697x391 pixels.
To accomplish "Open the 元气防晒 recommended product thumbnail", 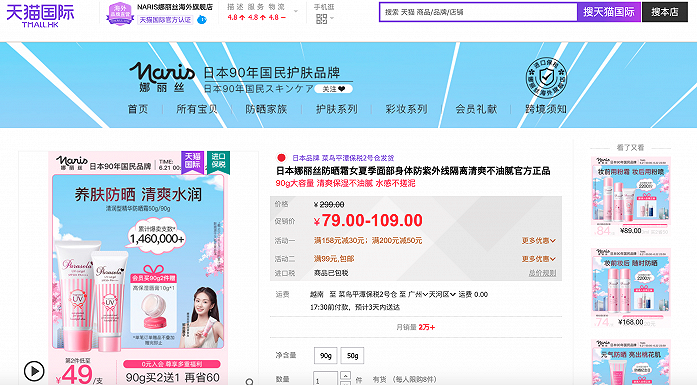I will [x=630, y=362].
